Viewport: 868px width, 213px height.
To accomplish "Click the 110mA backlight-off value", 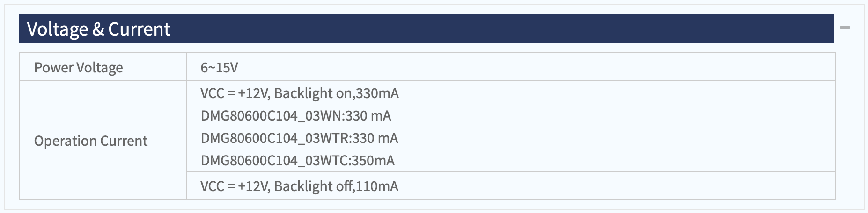I will pos(377,186).
